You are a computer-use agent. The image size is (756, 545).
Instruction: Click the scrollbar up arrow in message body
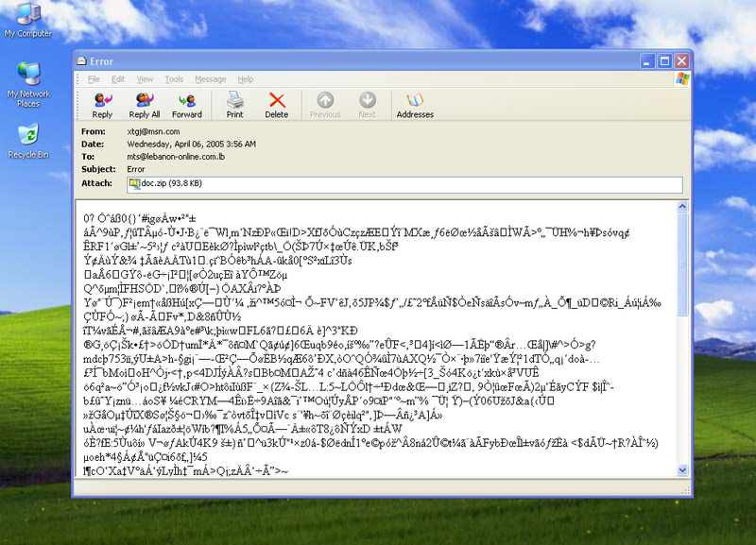click(682, 207)
